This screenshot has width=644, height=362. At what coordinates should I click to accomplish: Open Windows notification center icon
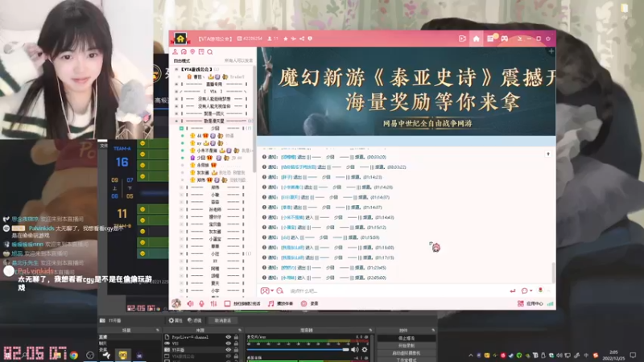633,356
